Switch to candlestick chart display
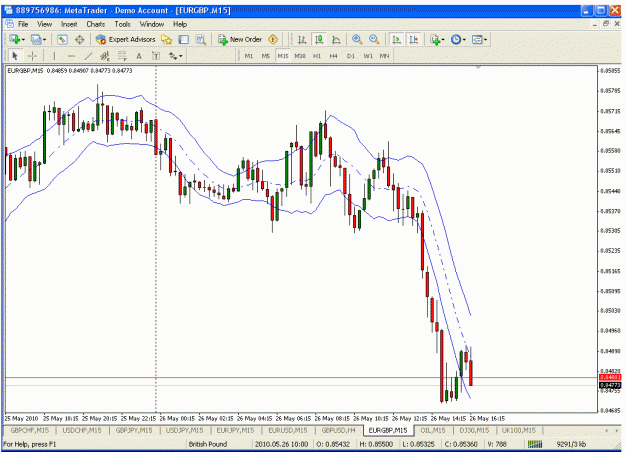 [319, 39]
